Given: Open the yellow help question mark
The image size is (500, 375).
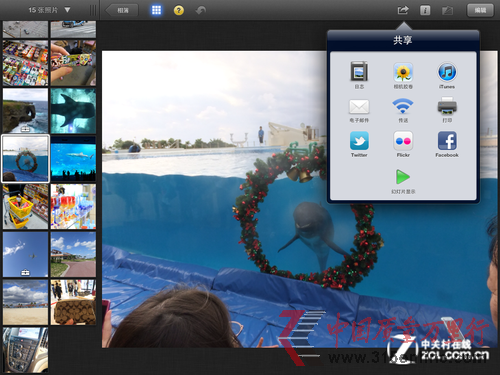Looking at the screenshot, I should (179, 10).
